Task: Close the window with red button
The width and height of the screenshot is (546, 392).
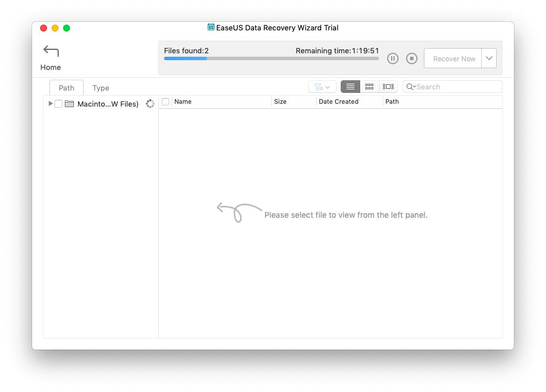Action: pos(44,28)
